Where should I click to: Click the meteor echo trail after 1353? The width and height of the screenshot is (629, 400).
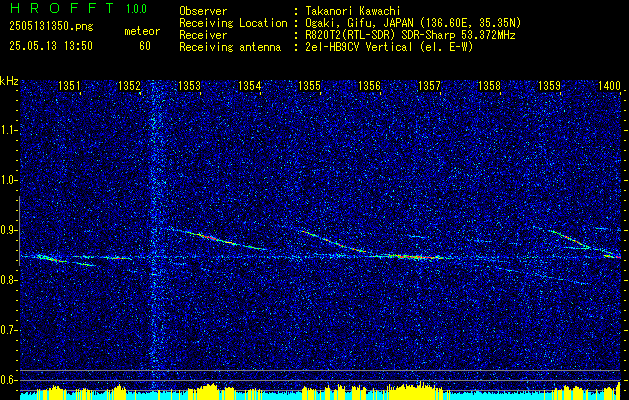click(217, 238)
